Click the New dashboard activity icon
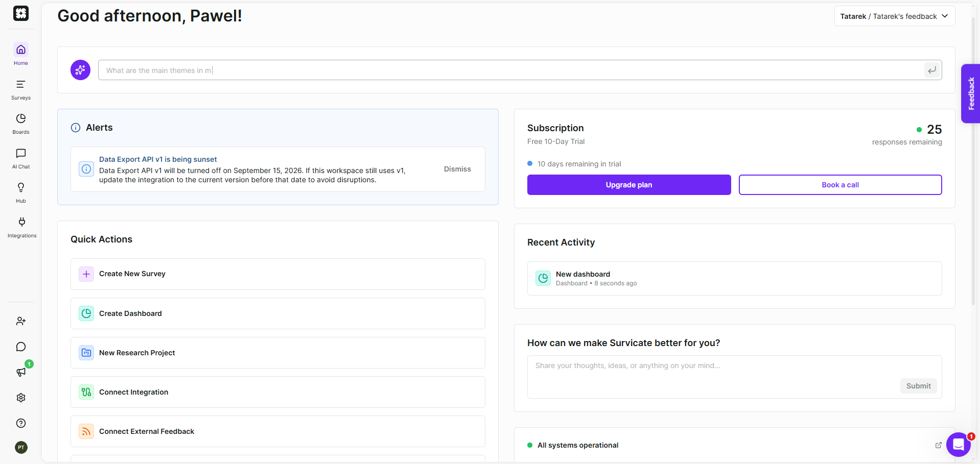The width and height of the screenshot is (980, 464). click(x=543, y=278)
